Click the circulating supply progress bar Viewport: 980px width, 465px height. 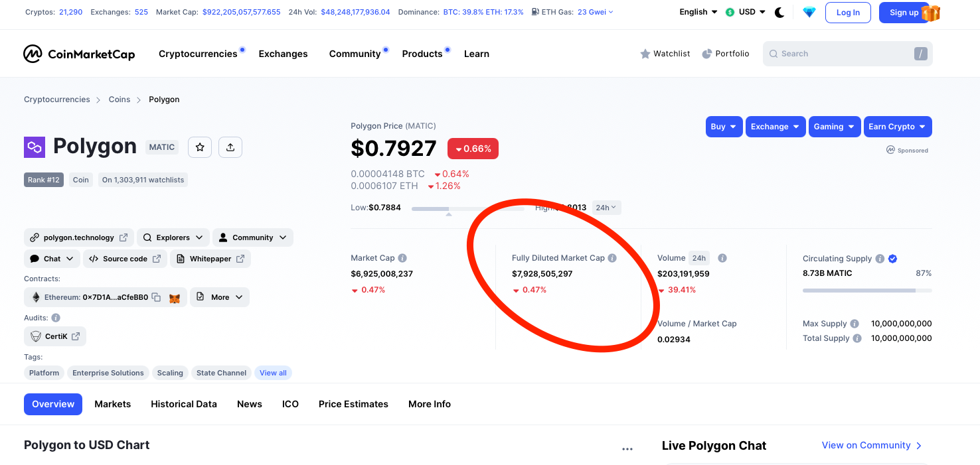[867, 291]
